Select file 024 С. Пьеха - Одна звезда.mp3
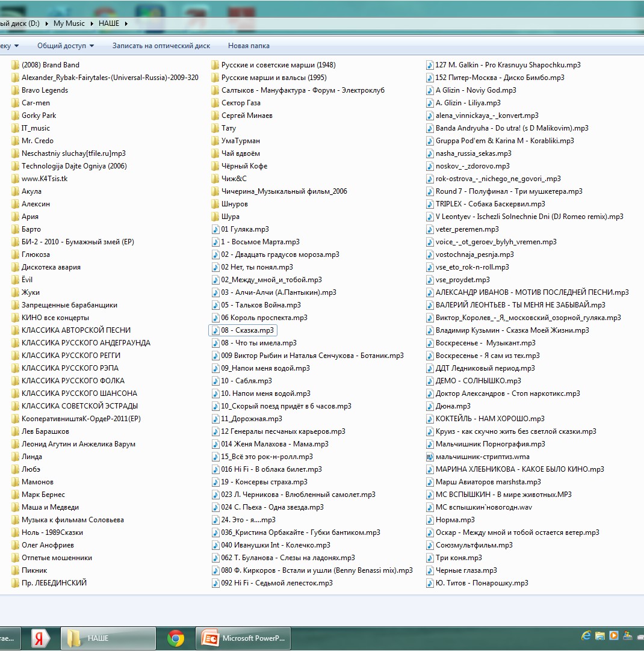 coord(268,507)
